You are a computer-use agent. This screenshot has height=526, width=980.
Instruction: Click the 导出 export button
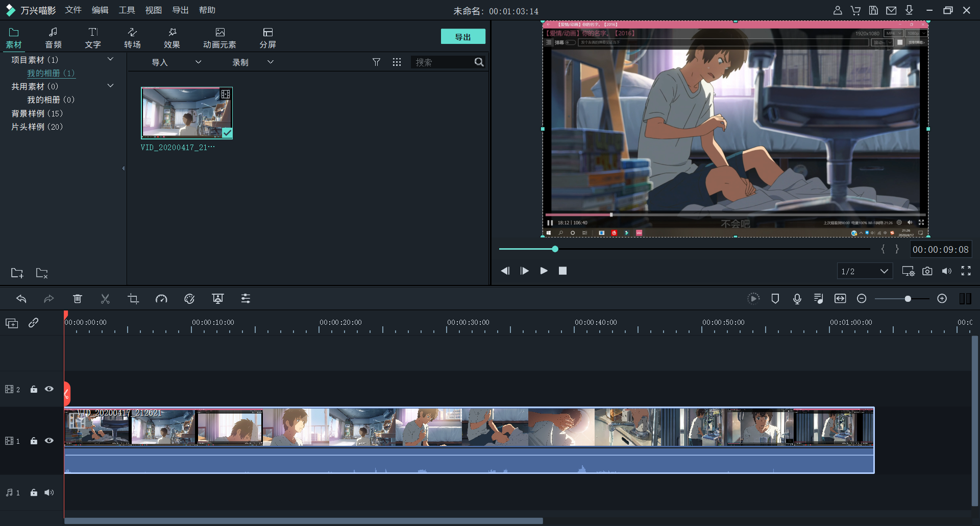coord(463,37)
